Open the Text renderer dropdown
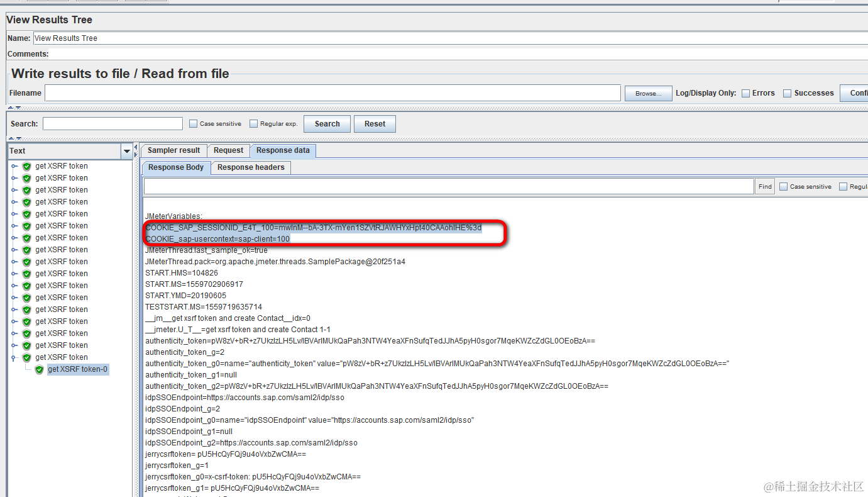 127,151
